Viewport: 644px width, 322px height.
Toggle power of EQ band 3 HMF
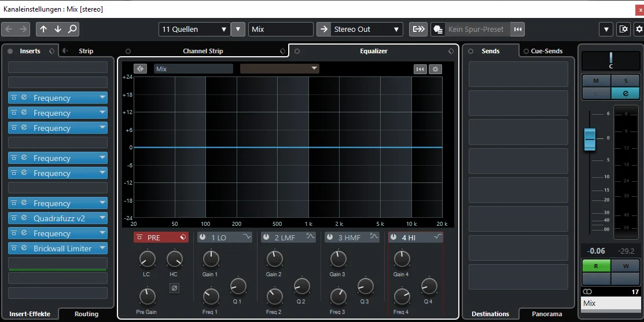tap(330, 237)
